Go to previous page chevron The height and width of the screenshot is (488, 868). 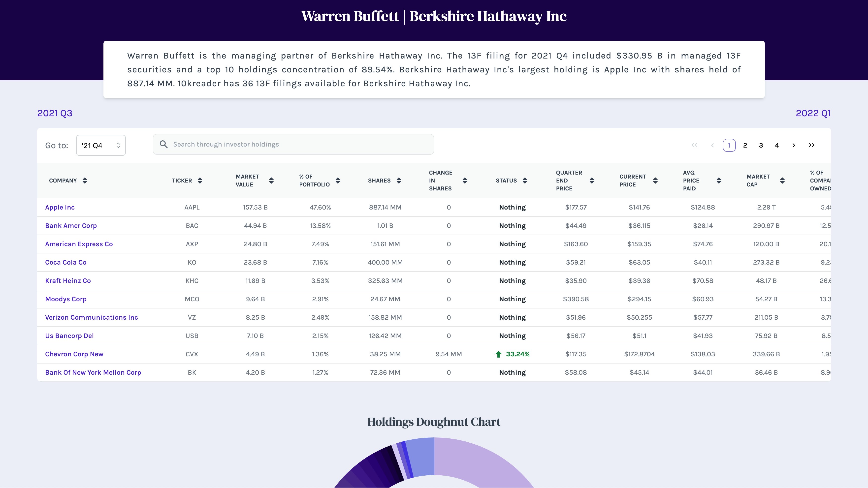(712, 145)
